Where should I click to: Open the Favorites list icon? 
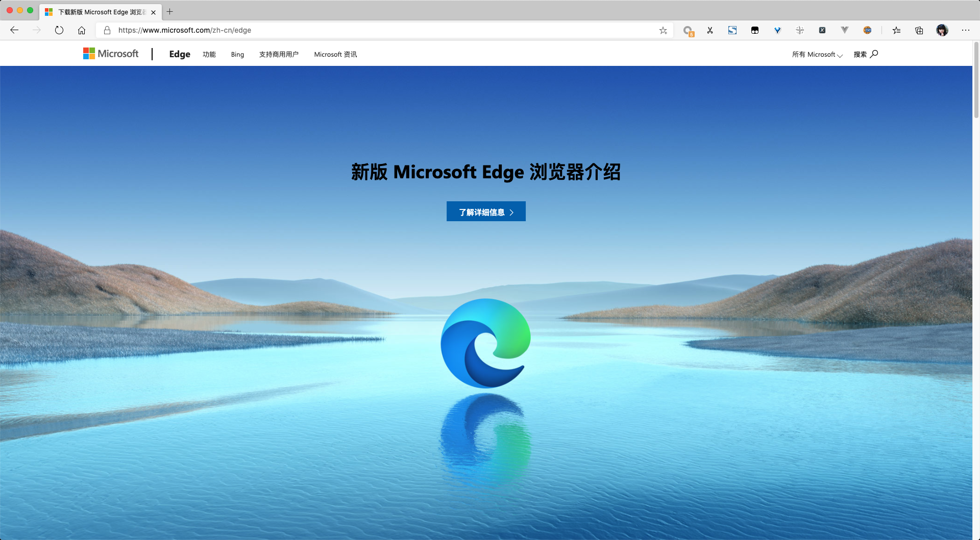[897, 30]
